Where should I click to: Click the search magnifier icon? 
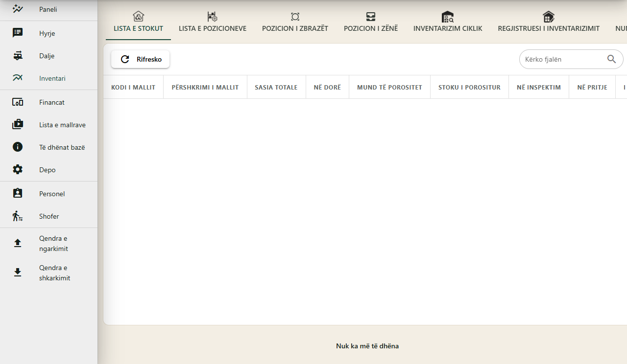pyautogui.click(x=611, y=59)
